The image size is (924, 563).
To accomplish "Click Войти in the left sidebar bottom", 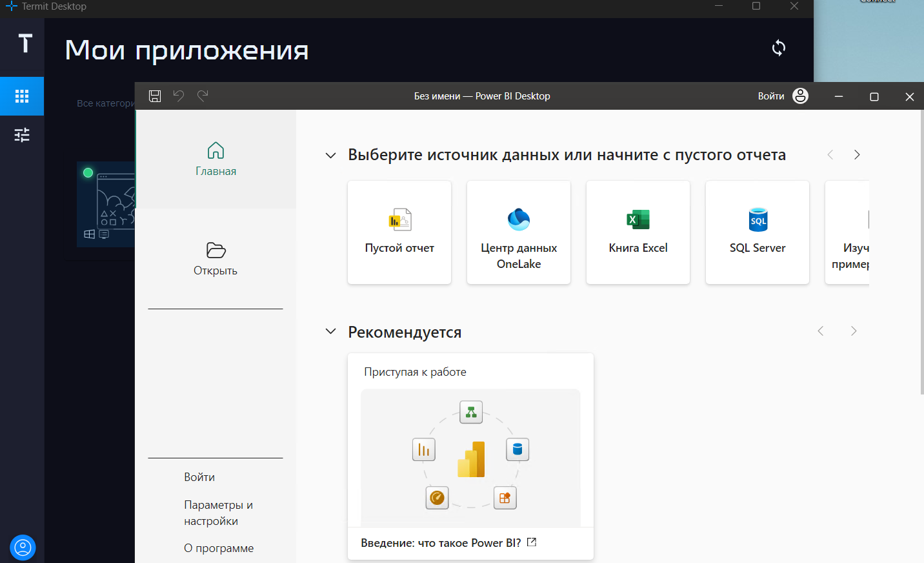I will (199, 477).
